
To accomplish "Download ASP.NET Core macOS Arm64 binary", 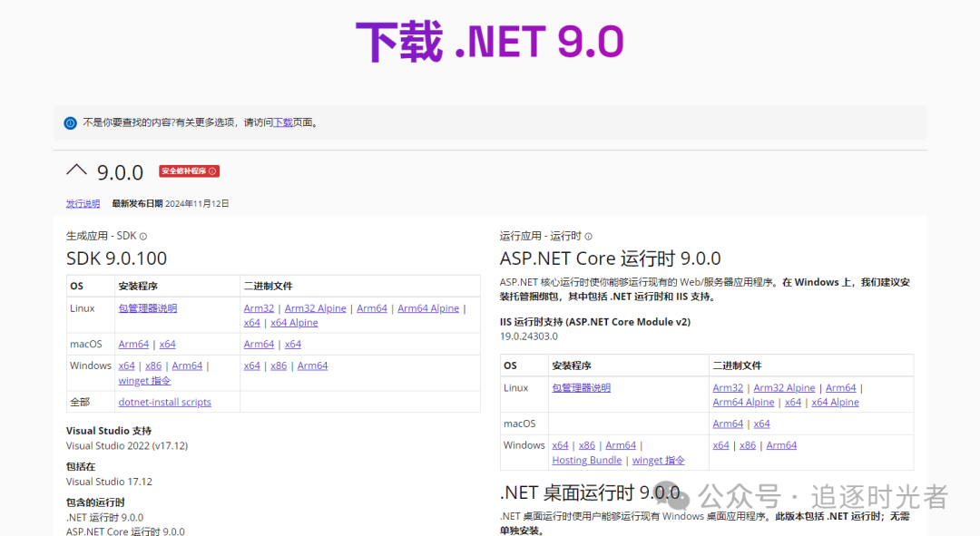I will pos(728,424).
